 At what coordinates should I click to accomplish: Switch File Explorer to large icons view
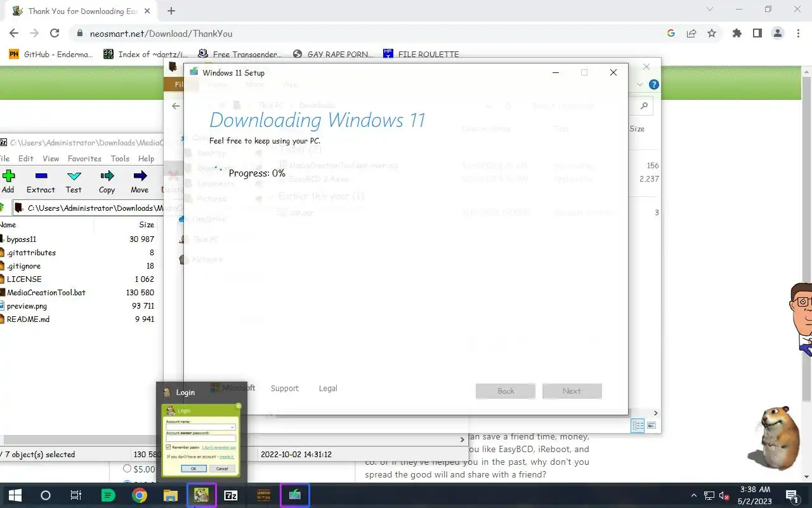(x=652, y=425)
